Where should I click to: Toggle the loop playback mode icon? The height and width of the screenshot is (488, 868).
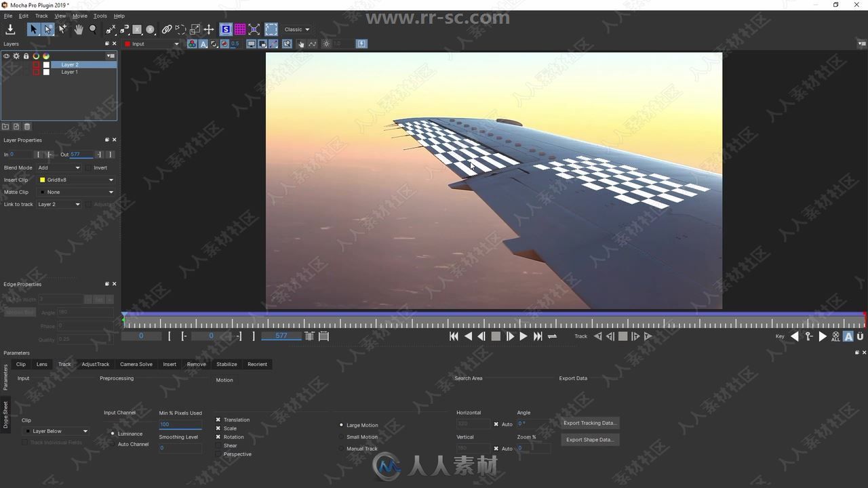coord(552,336)
